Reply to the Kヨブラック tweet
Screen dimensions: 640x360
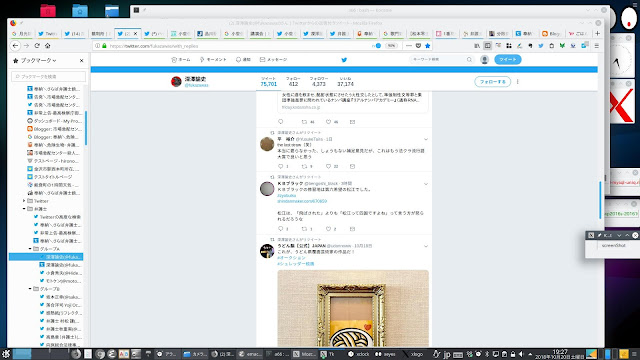tap(280, 229)
